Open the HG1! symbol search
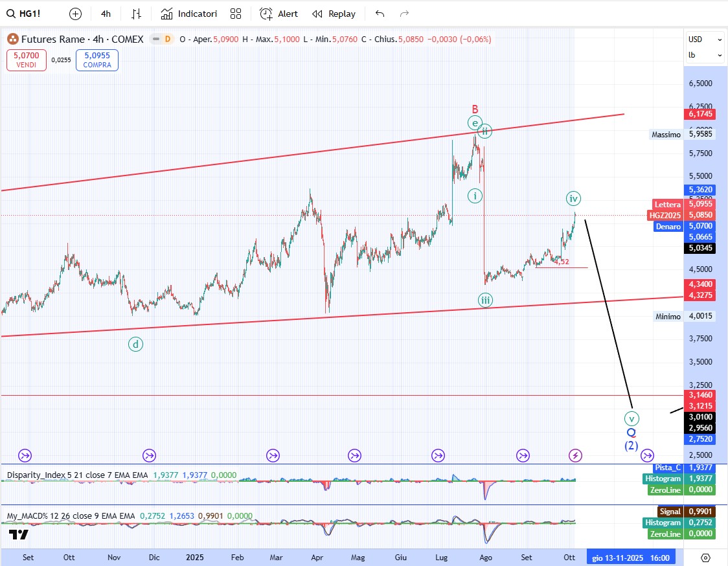 coord(25,14)
